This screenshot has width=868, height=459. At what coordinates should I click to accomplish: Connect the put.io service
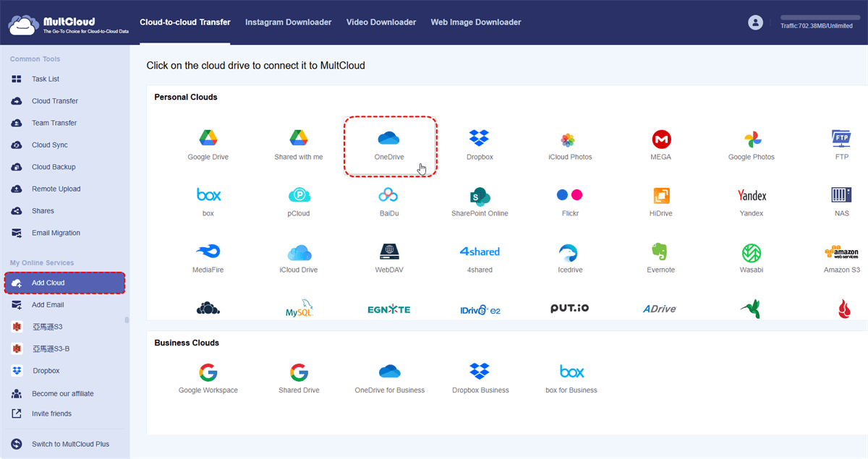570,308
